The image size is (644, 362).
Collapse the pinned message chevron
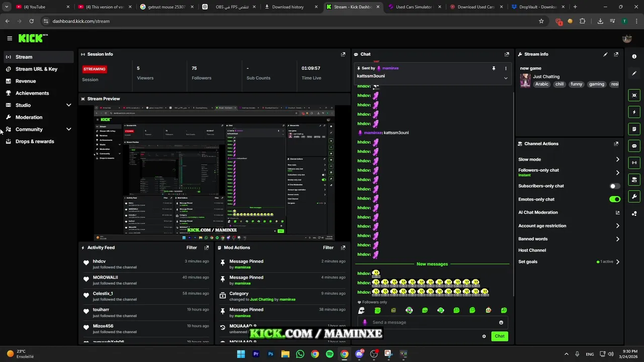point(506,78)
